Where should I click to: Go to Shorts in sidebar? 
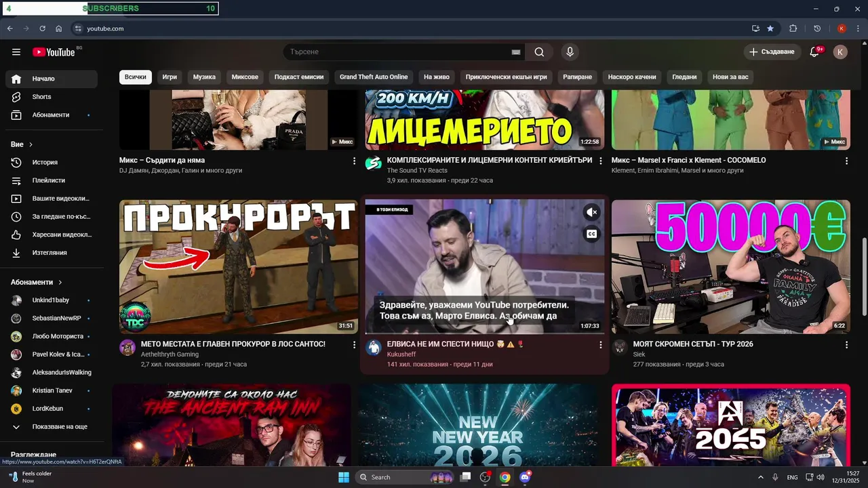point(52,97)
